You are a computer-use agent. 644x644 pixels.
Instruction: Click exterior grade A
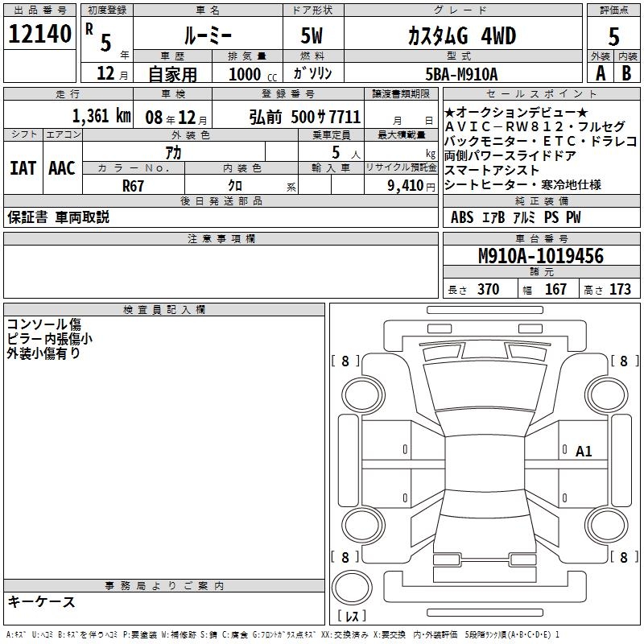coord(601,73)
